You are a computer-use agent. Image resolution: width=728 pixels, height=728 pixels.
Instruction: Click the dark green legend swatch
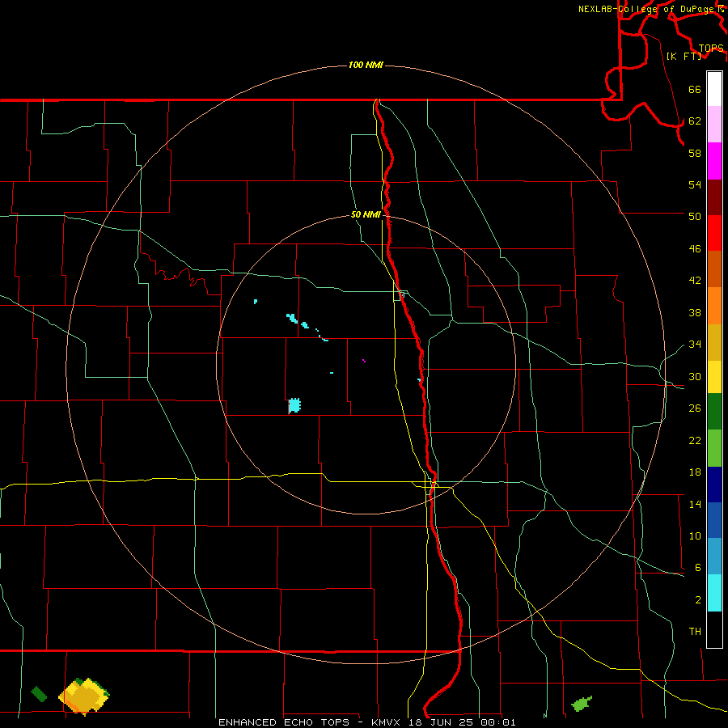714,412
